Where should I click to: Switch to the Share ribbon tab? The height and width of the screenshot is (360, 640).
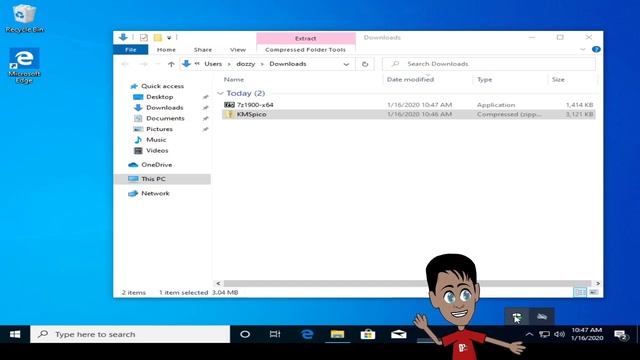pyautogui.click(x=202, y=49)
